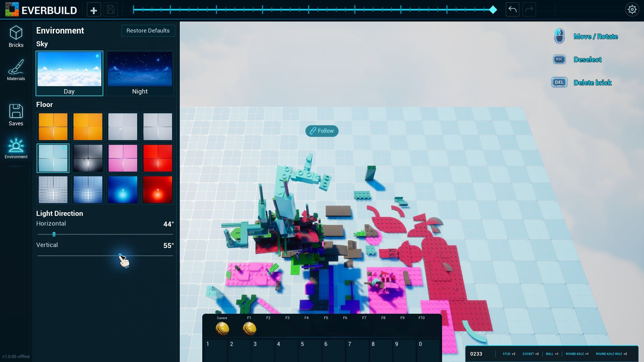
Task: Click the mouse Move / Rotate icon
Action: 559,36
